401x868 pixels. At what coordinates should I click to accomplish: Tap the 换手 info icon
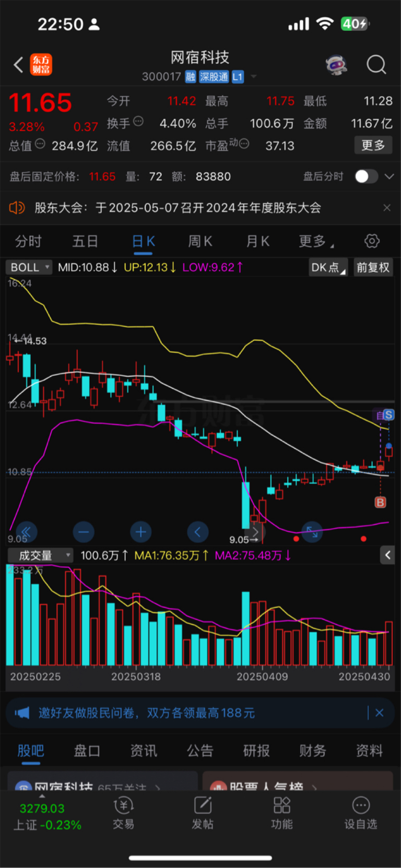[138, 122]
